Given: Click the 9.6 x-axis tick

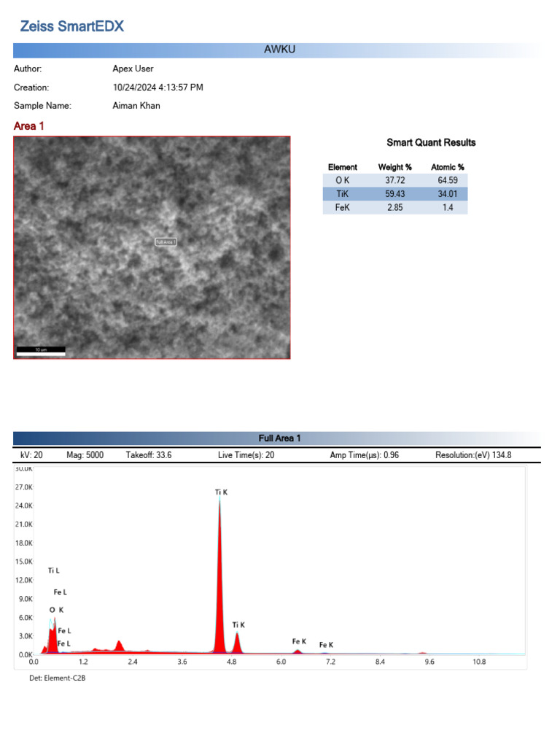Looking at the screenshot, I should (429, 662).
